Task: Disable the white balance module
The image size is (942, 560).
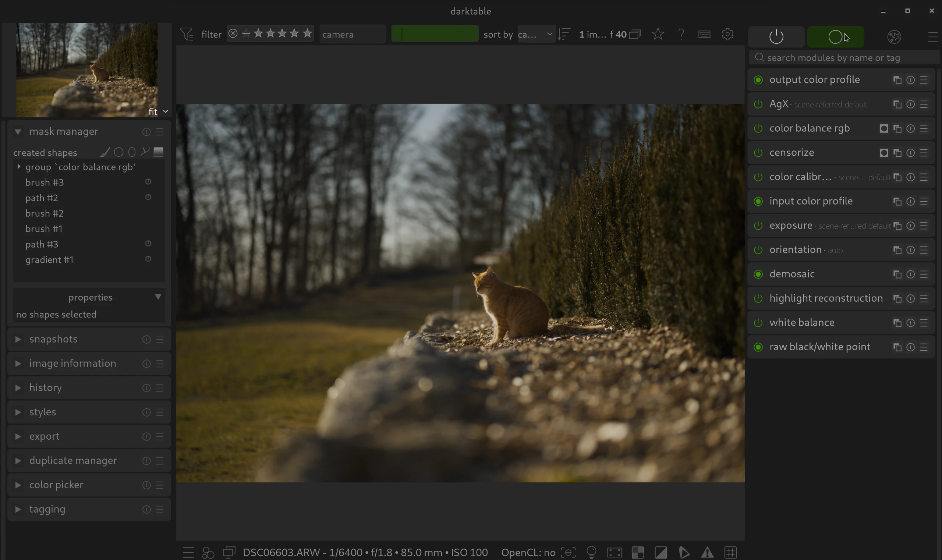Action: point(758,323)
